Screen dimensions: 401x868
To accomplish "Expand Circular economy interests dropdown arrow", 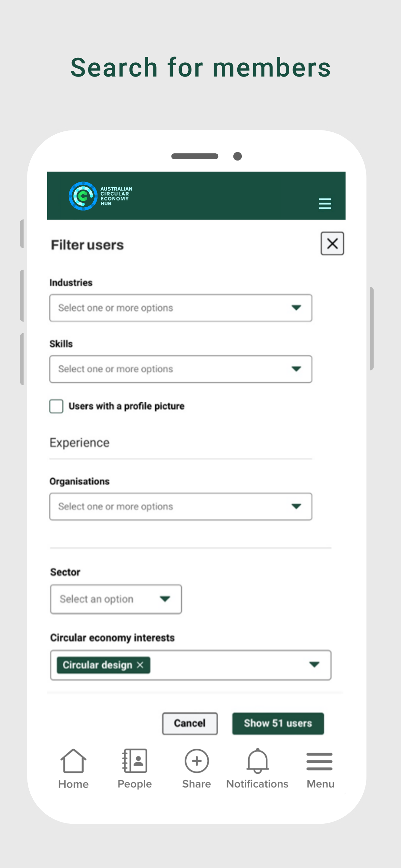I will tap(314, 665).
